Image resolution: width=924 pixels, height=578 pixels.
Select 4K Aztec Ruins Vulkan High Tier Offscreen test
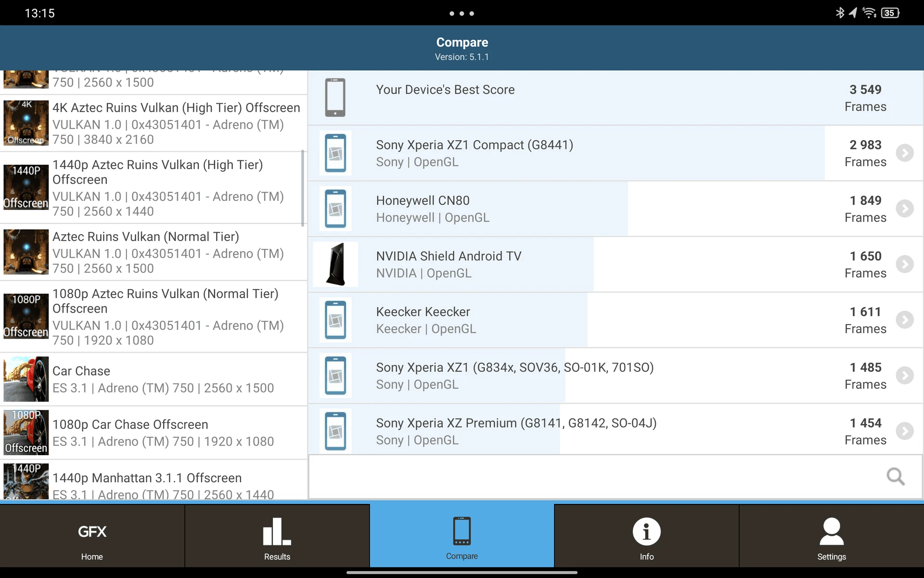[x=154, y=123]
